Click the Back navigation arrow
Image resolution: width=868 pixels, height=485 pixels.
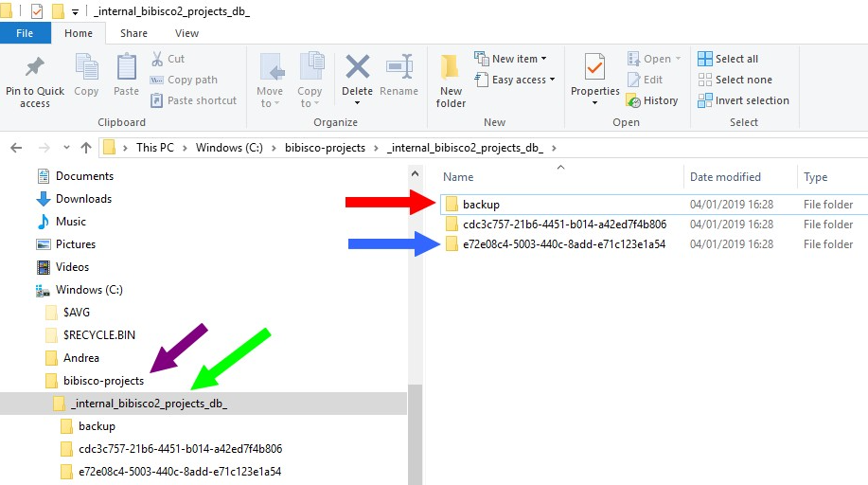17,148
